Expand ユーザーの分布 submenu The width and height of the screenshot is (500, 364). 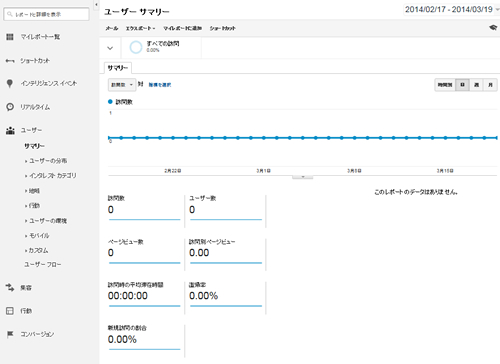pyautogui.click(x=46, y=161)
